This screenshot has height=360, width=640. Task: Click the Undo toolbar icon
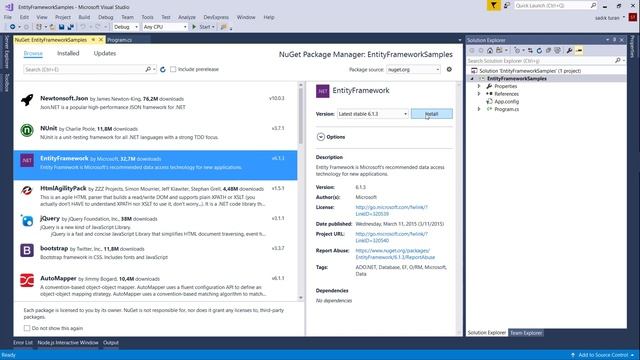tap(83, 27)
